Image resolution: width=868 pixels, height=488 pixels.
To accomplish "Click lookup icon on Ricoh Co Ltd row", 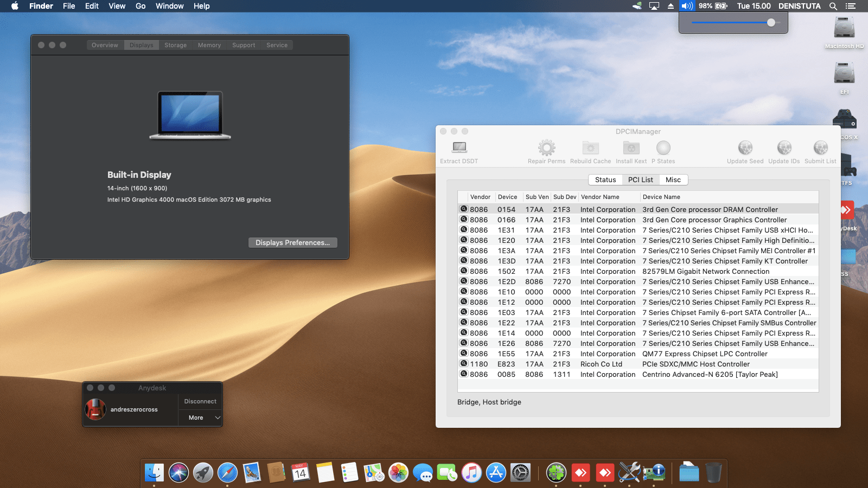I will tap(464, 363).
